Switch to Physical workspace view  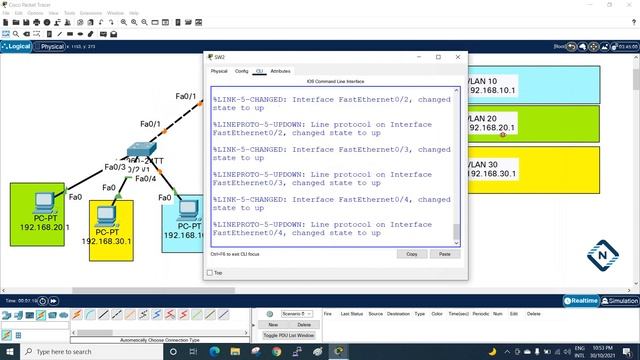(x=50, y=47)
